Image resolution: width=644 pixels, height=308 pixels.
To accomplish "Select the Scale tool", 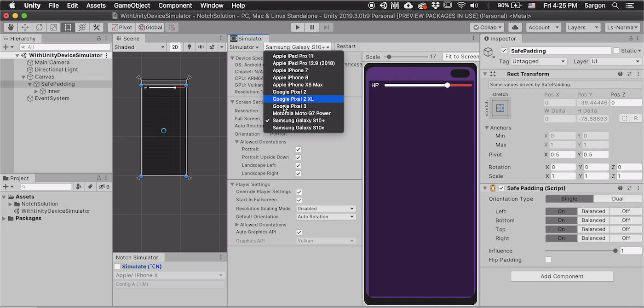I will [53, 27].
